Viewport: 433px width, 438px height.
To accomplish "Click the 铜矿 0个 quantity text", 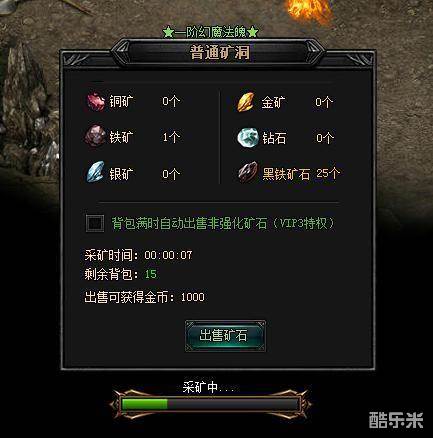I will tap(171, 101).
